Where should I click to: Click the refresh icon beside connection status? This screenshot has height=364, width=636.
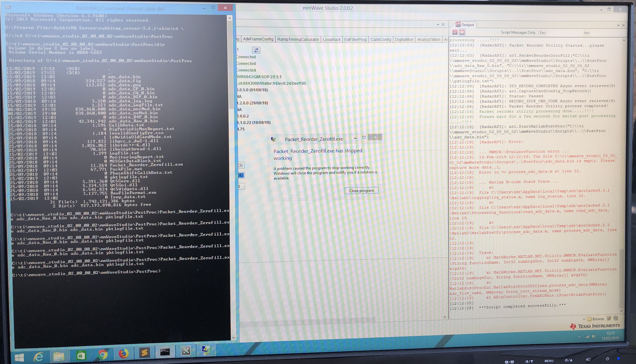[x=256, y=50]
